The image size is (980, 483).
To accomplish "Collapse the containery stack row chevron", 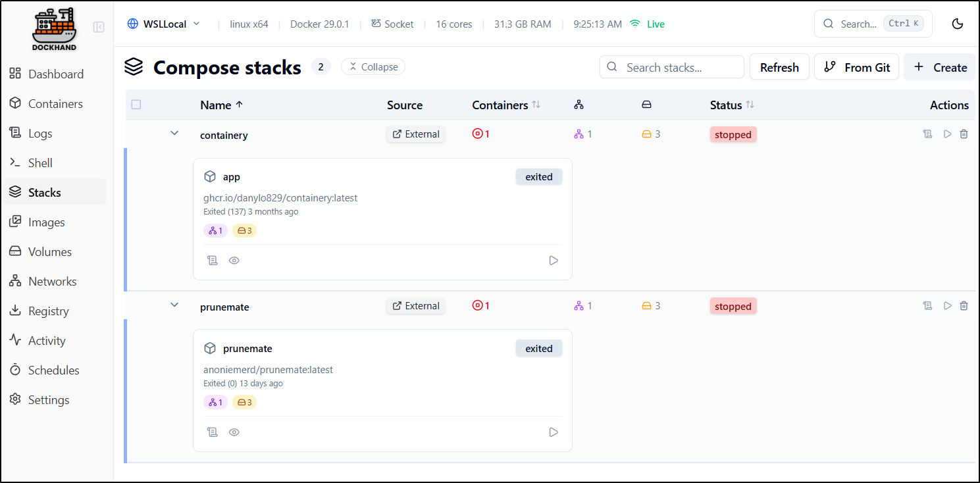I will pyautogui.click(x=174, y=134).
